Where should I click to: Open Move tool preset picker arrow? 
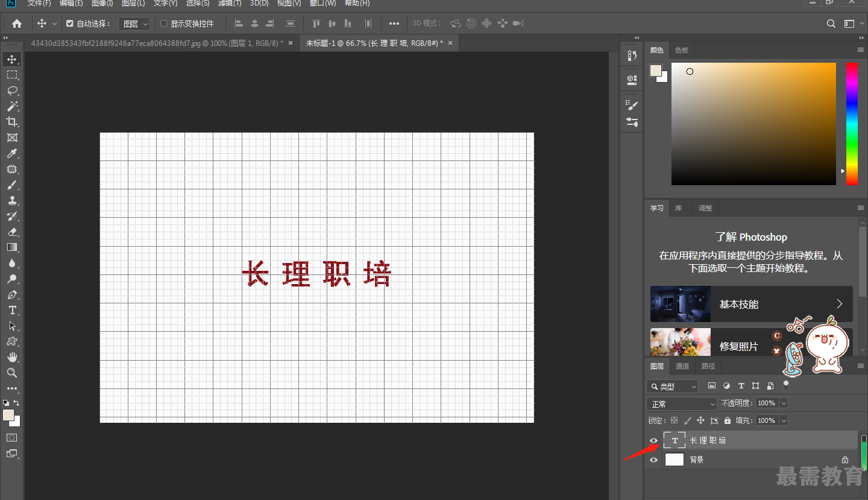(54, 24)
